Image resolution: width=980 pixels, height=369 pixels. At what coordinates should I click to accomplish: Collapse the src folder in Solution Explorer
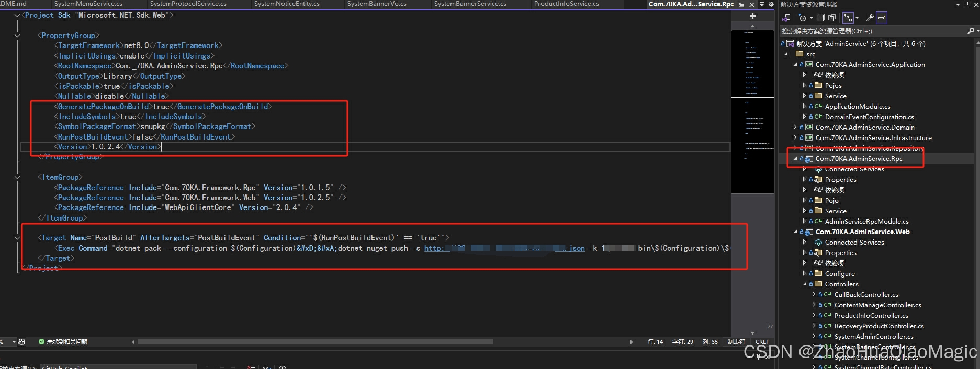point(786,54)
